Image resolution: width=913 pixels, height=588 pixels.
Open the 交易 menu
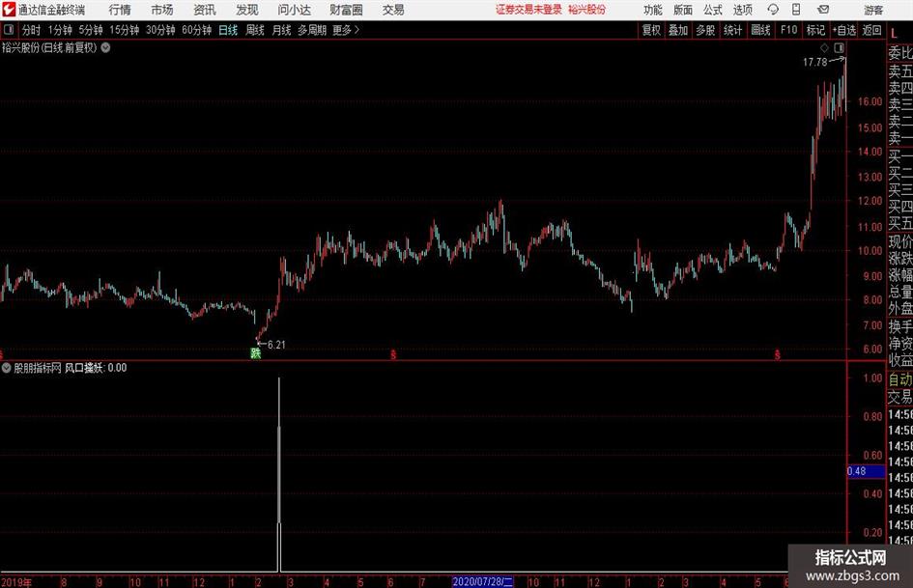point(393,10)
